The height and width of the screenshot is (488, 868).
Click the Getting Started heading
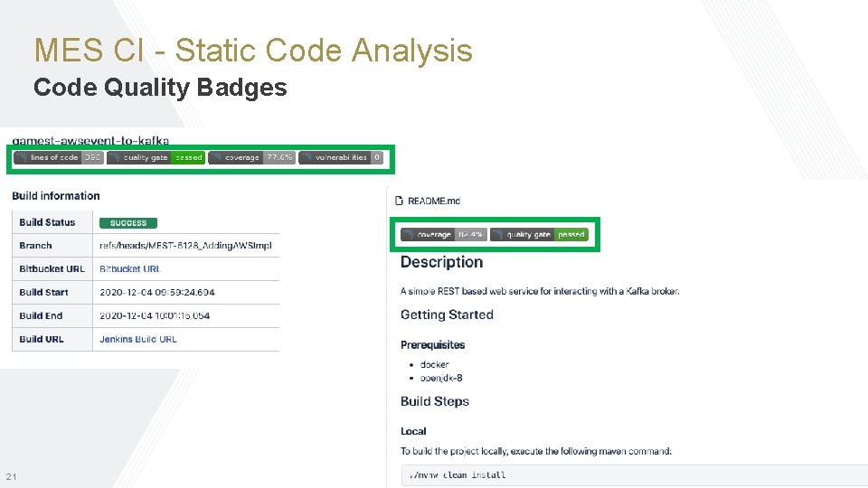point(447,314)
